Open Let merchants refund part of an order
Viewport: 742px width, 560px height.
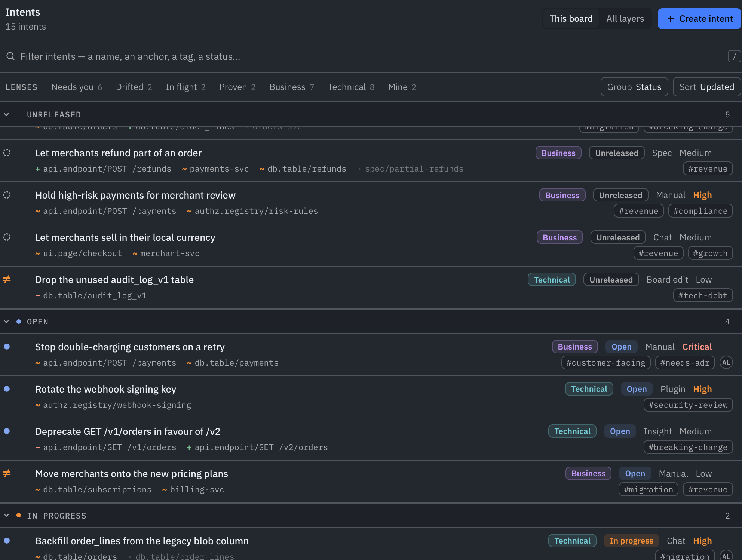(118, 153)
